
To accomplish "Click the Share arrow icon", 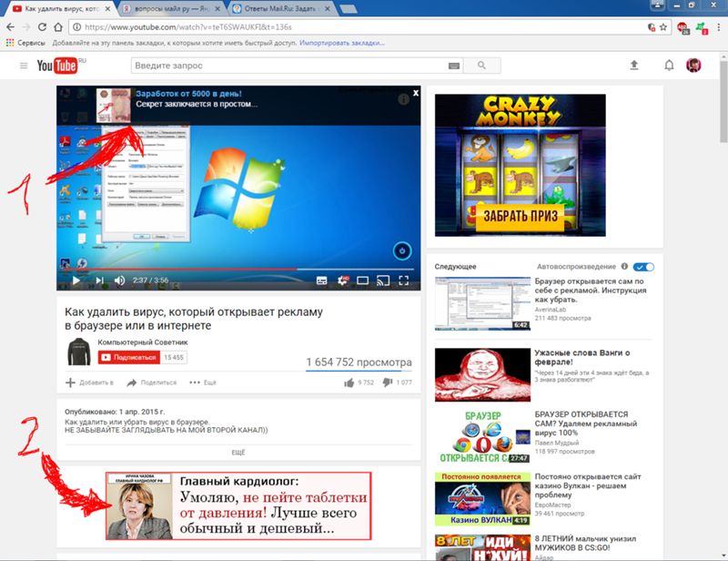I will pyautogui.click(x=132, y=382).
